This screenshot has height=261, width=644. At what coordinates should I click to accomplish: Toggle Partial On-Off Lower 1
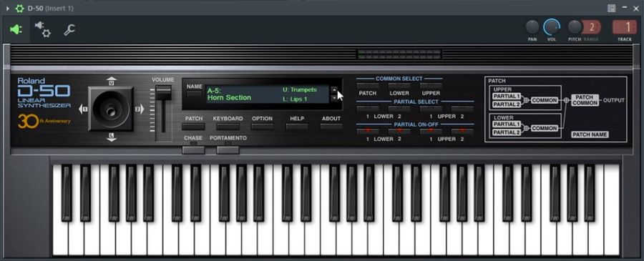point(368,132)
